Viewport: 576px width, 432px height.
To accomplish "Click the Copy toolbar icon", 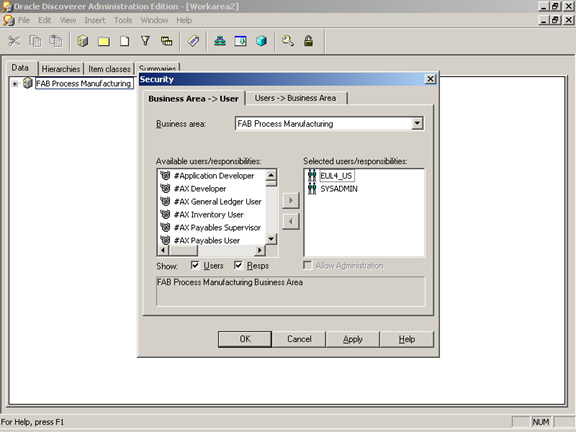I will click(35, 41).
